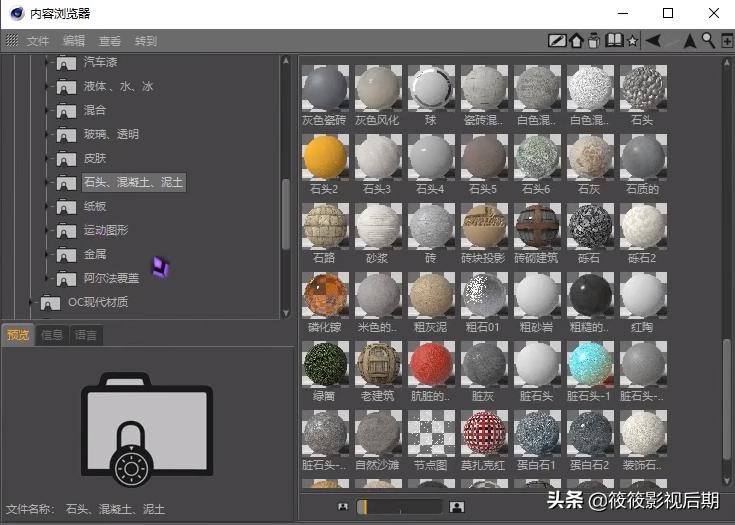Expand the 皮肤 folder arrow
This screenshot has width=735, height=525.
[46, 158]
